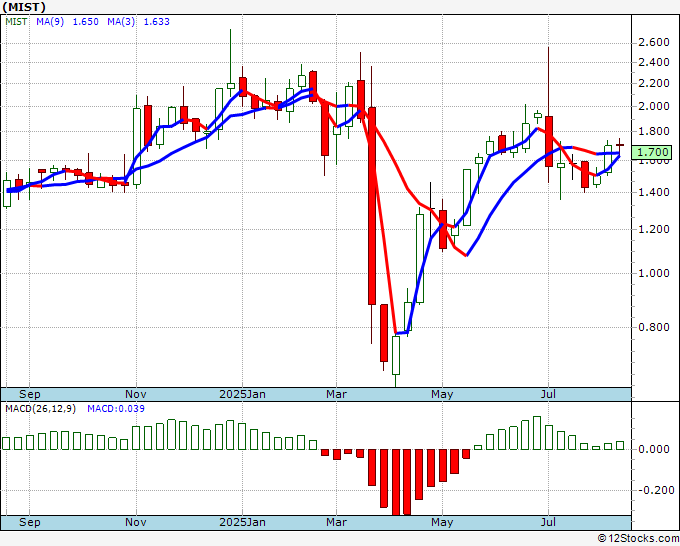Screen dimensions: 680x546
Task: Click the 1.400 price axis label
Action: click(654, 193)
